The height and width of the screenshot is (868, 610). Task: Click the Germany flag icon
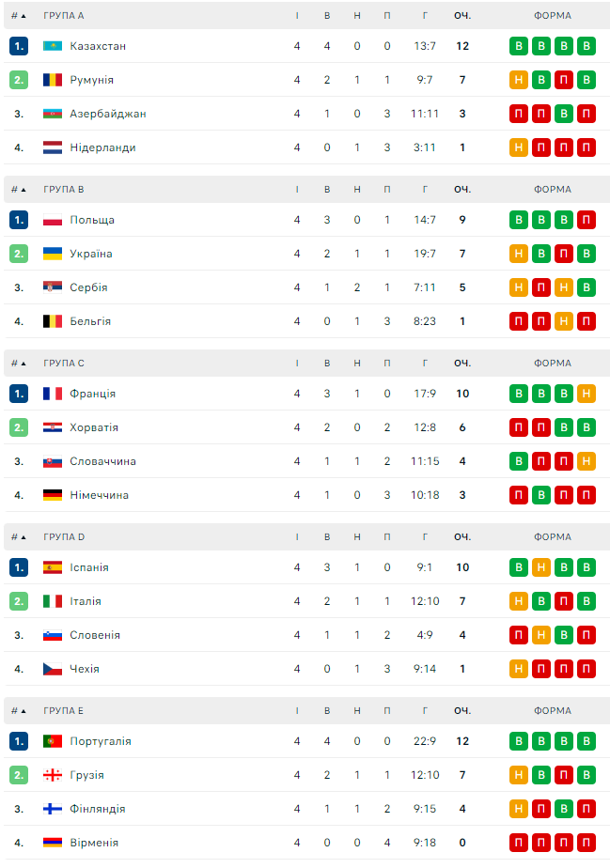[53, 495]
